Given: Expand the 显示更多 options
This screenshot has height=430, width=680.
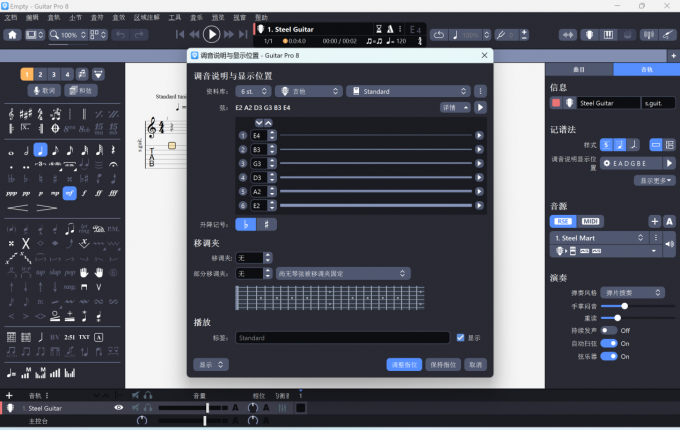Looking at the screenshot, I should pyautogui.click(x=655, y=181).
